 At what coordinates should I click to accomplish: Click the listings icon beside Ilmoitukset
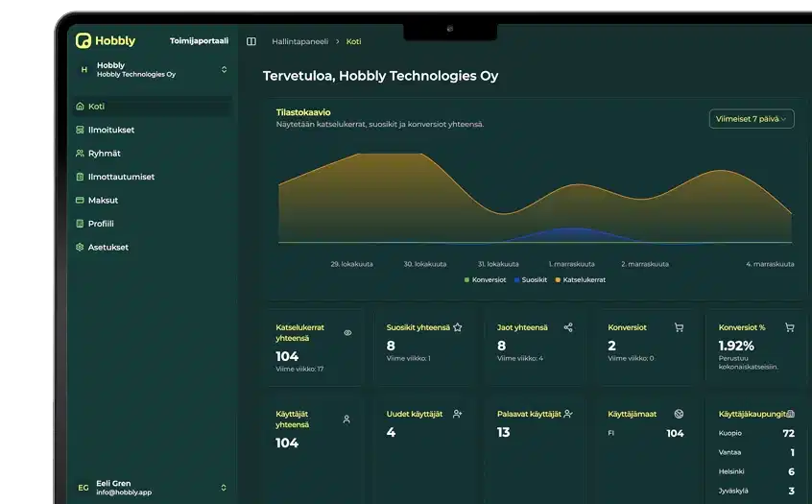coord(80,130)
